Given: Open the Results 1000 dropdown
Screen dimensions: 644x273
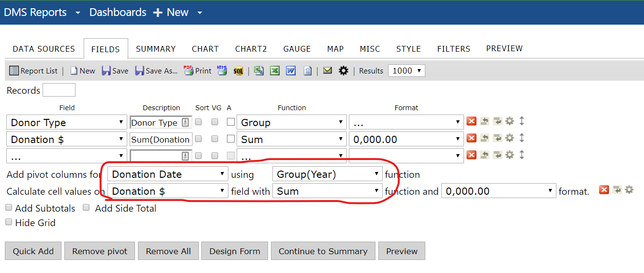Looking at the screenshot, I should click(x=406, y=71).
